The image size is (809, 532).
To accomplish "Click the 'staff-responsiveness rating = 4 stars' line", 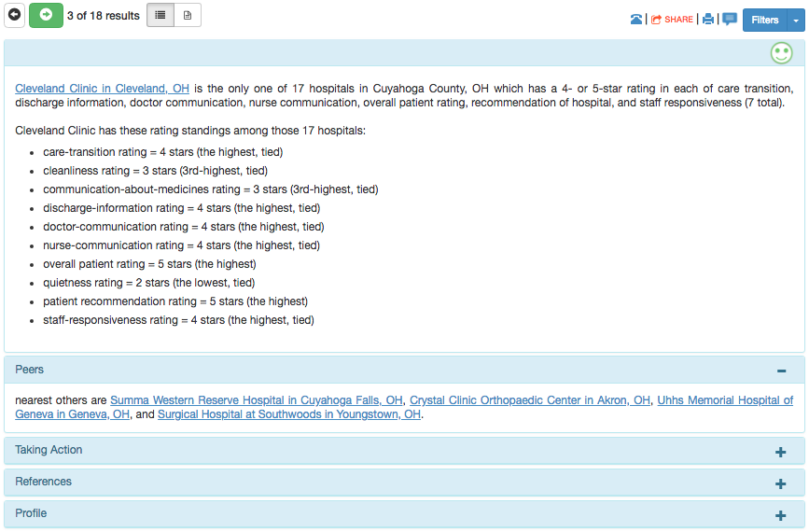I will coord(178,320).
